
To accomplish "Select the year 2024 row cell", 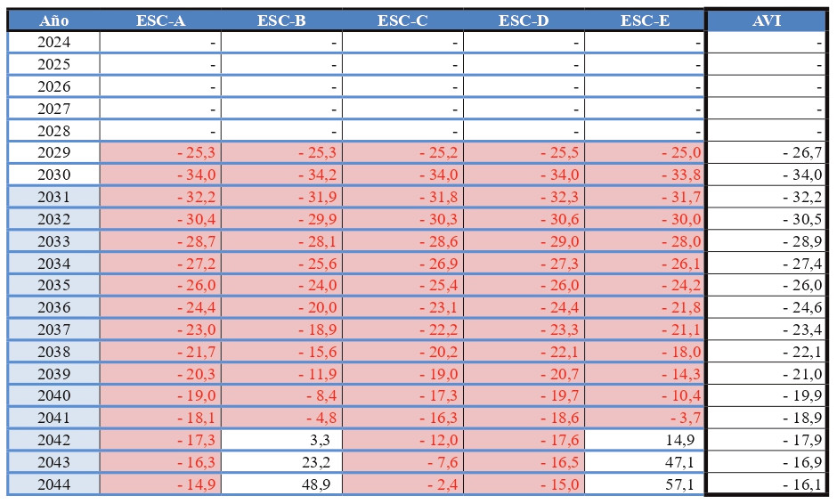I will point(53,42).
